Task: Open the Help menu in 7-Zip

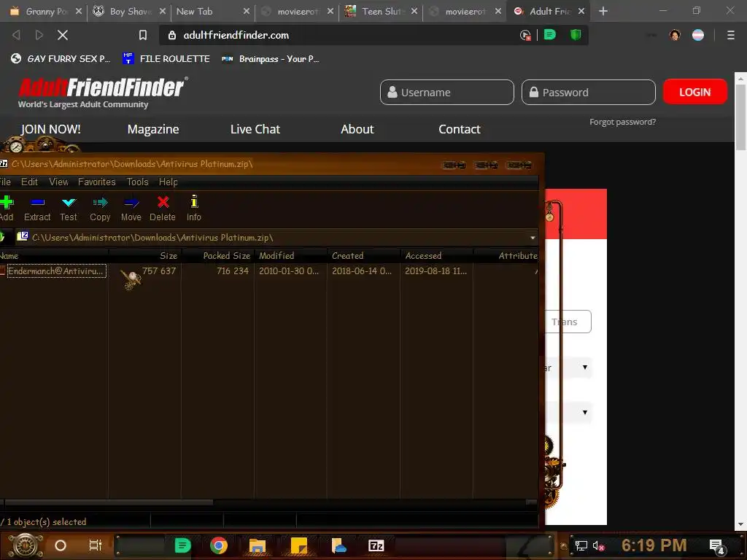Action: (169, 182)
